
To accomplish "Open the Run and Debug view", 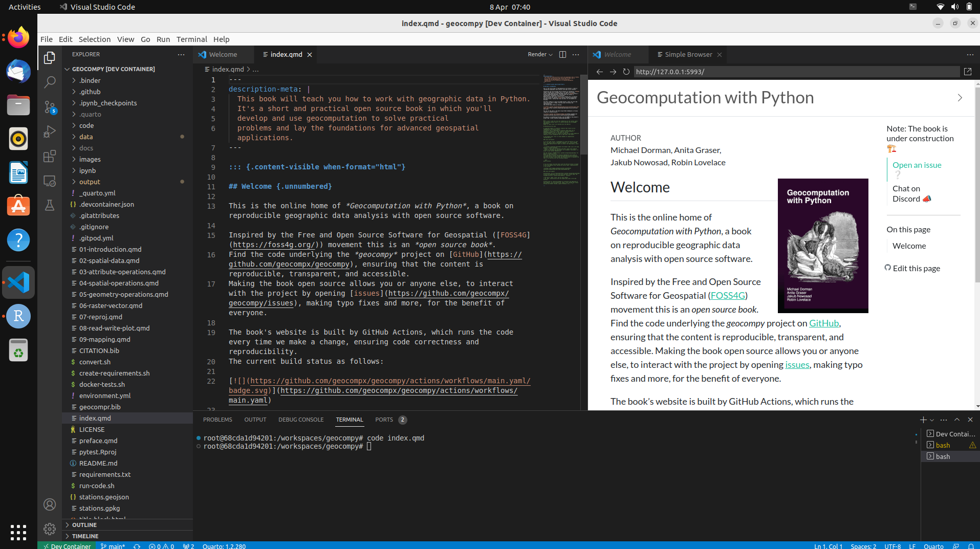I will point(50,131).
